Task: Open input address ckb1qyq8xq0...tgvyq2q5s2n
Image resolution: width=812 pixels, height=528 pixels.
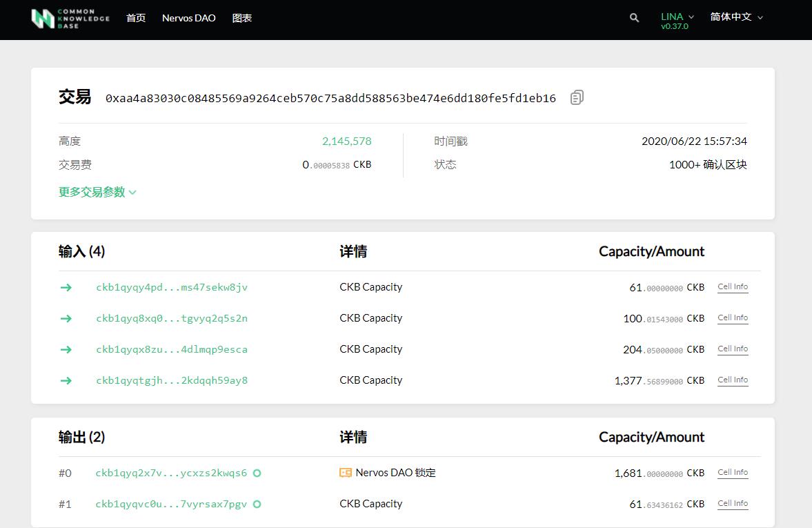Action: (x=171, y=318)
